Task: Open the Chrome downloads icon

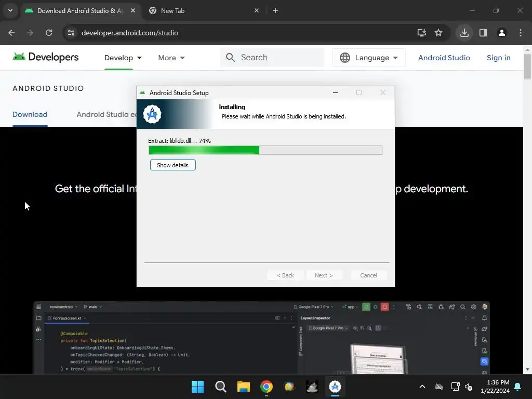Action: coord(464,33)
